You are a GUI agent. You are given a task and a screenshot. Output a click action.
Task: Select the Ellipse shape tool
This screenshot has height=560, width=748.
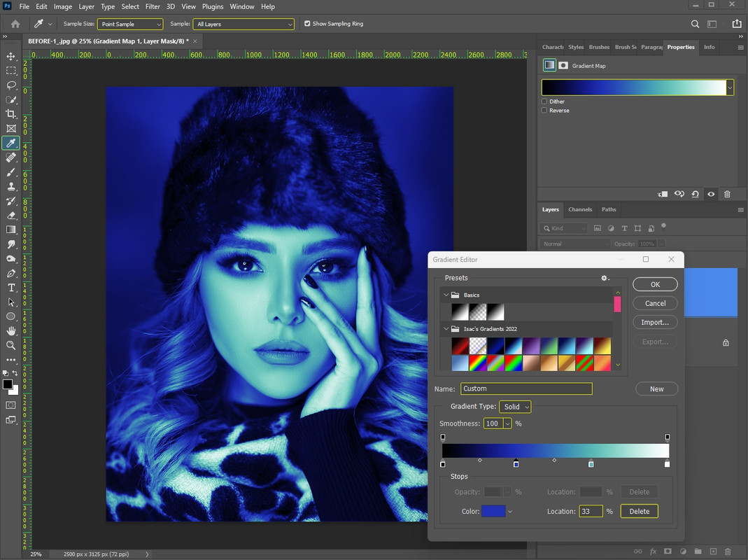[x=10, y=316]
